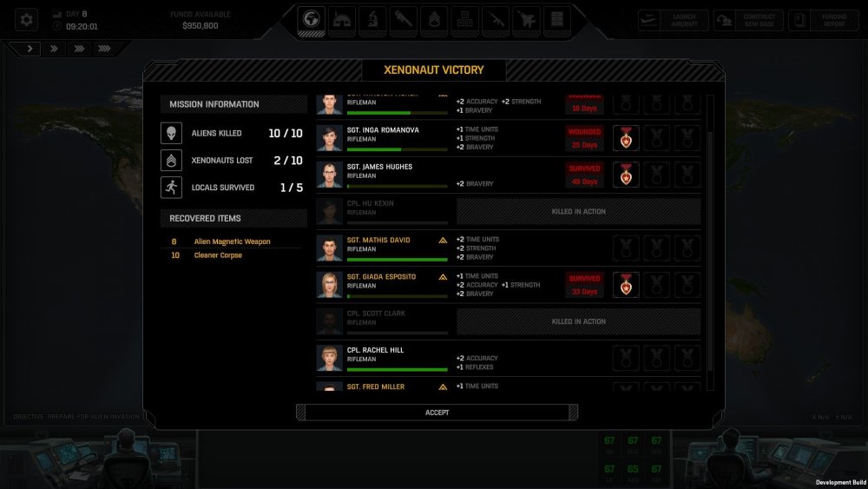Image resolution: width=868 pixels, height=489 pixels.
Task: Open the Archive cabinet tab
Action: click(557, 21)
